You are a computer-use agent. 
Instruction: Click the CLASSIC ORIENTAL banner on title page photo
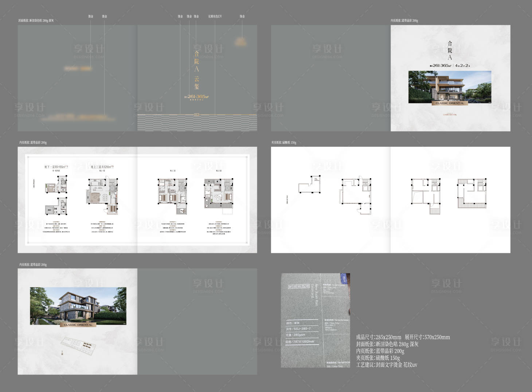coord(450,103)
